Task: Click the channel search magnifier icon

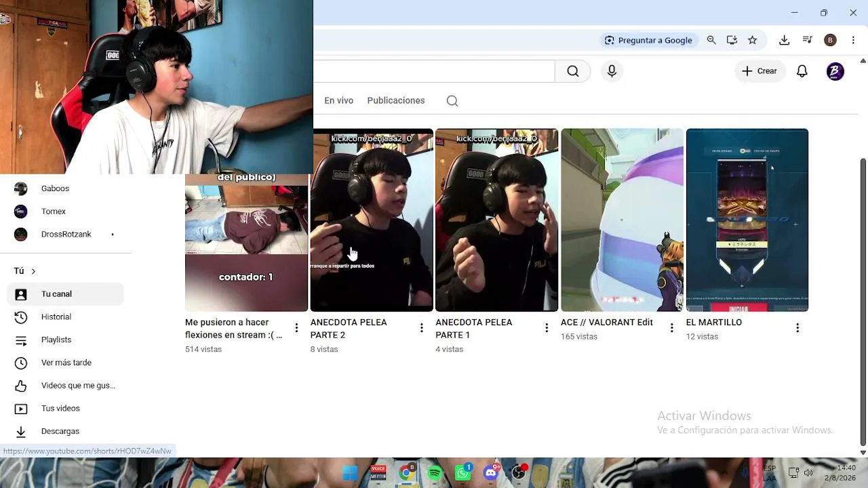Action: click(x=452, y=101)
